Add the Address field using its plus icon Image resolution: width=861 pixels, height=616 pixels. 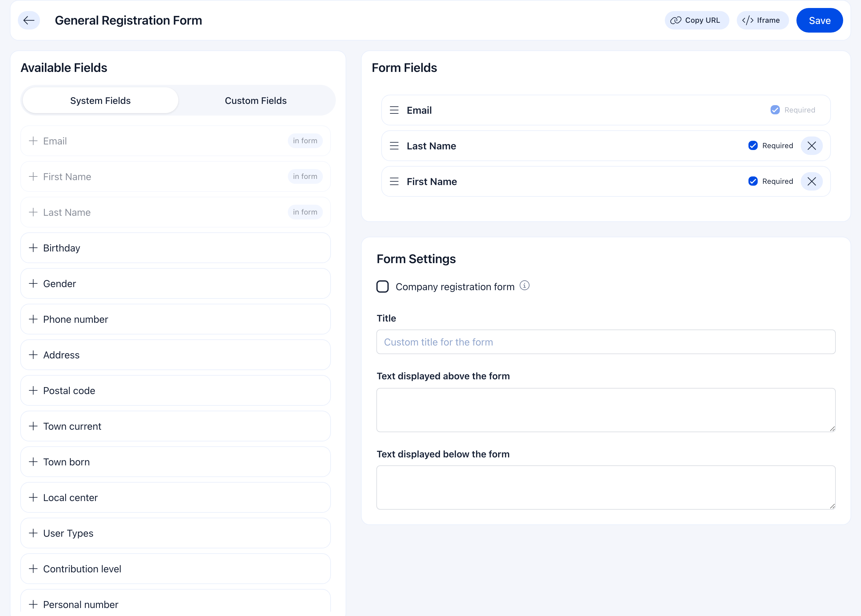click(34, 355)
